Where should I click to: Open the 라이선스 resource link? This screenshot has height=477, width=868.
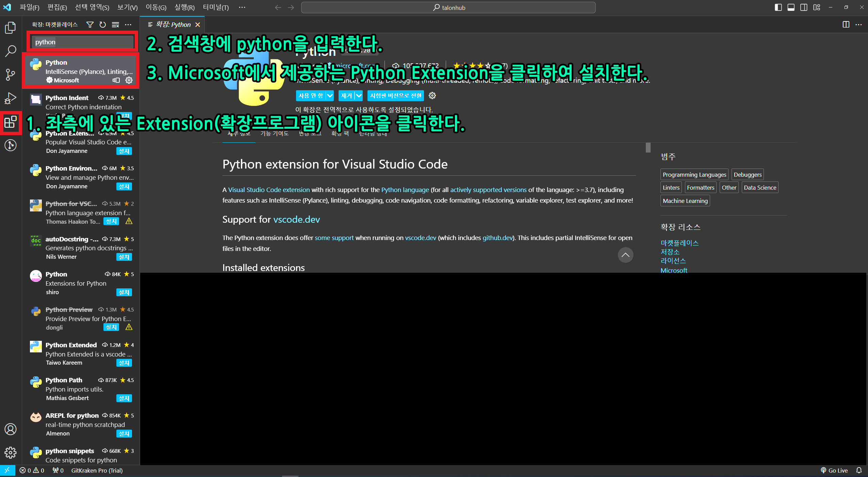[x=673, y=260]
